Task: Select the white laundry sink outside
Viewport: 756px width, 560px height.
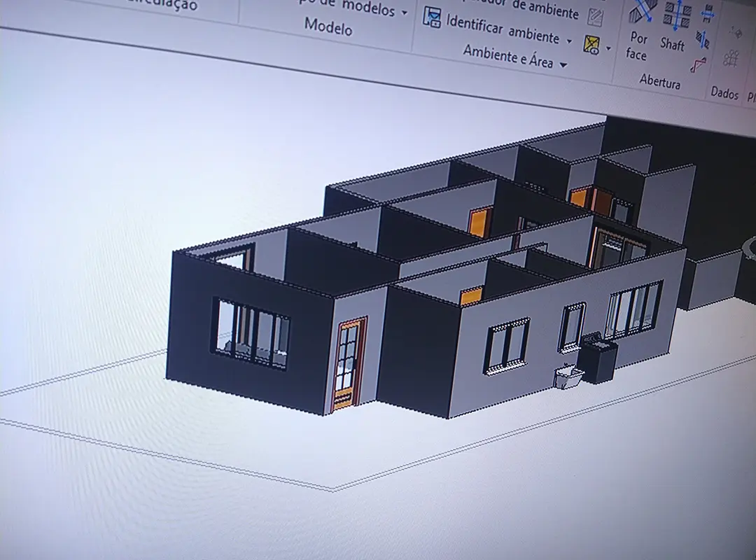Action: pyautogui.click(x=568, y=378)
